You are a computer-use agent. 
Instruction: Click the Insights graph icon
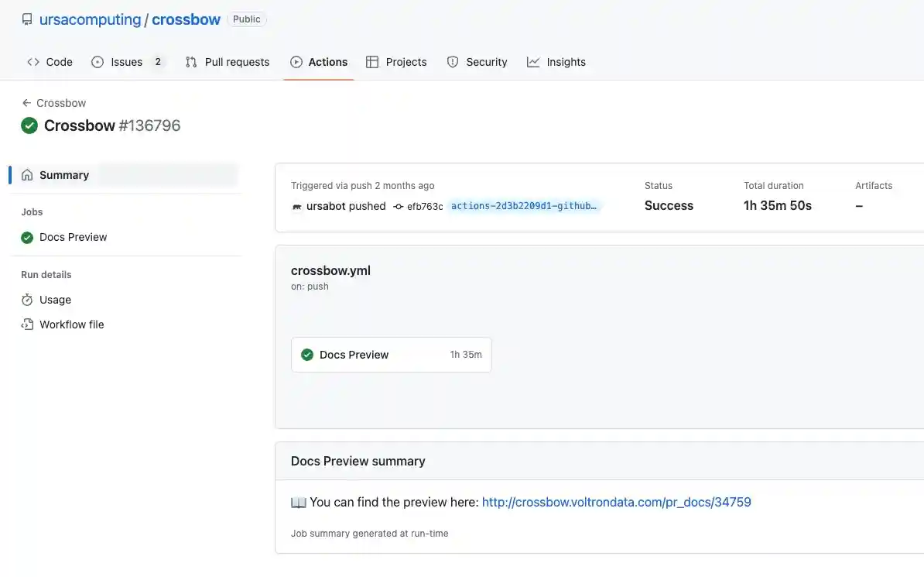pos(532,61)
